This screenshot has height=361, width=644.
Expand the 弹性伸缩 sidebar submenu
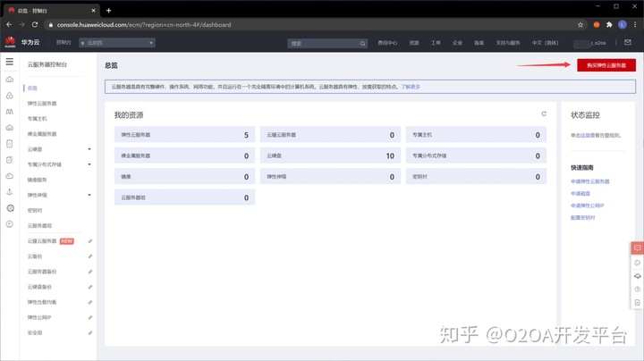coord(89,196)
